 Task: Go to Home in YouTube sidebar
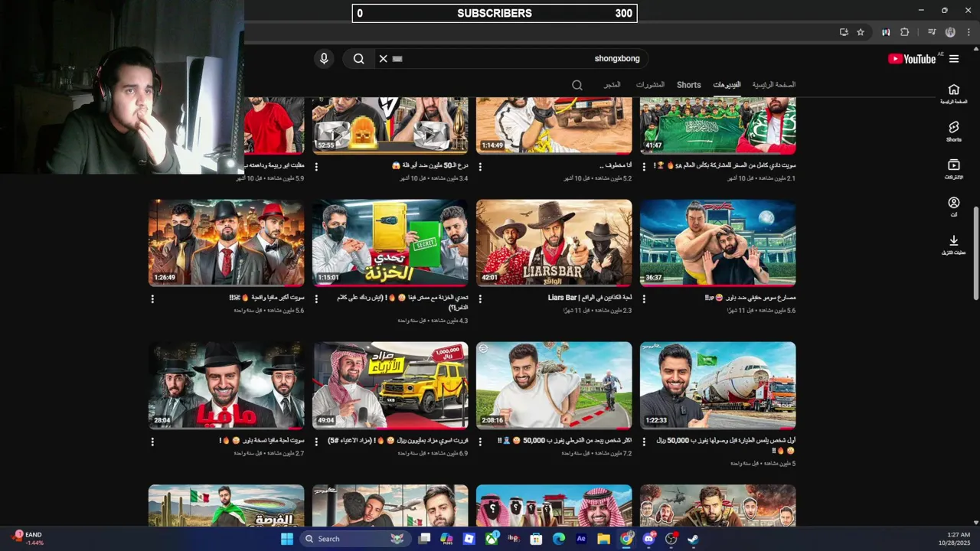(x=954, y=93)
